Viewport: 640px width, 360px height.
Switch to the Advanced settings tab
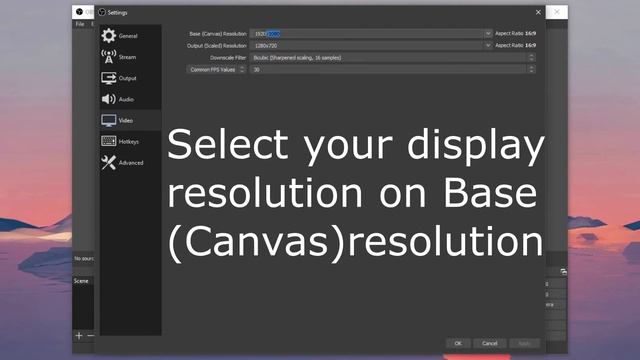click(131, 162)
